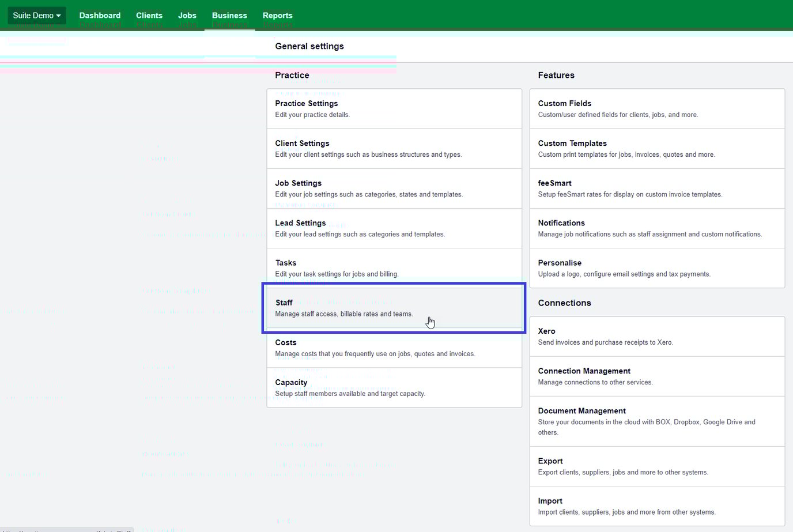Open the Suite Demo dropdown
The height and width of the screenshot is (532, 793).
36,15
